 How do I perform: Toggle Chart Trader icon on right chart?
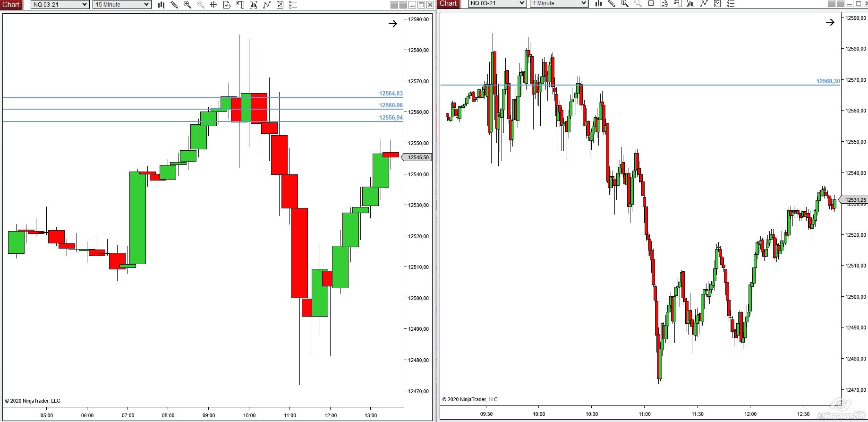click(678, 3)
